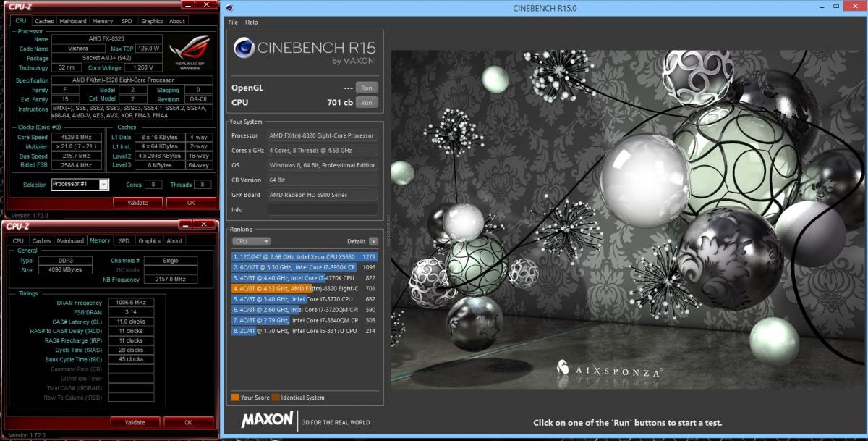Open the File menu in Cinebench
Screen dimensions: 868x441
click(x=233, y=22)
